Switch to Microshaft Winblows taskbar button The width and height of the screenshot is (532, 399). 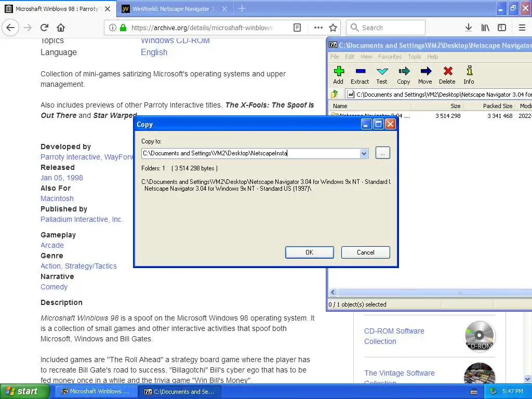[96, 392]
